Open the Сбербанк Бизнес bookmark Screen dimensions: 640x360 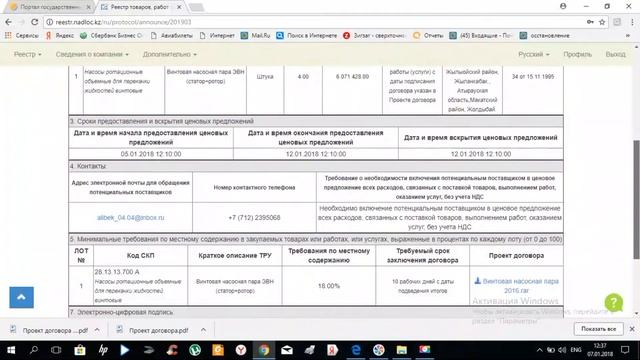point(111,36)
